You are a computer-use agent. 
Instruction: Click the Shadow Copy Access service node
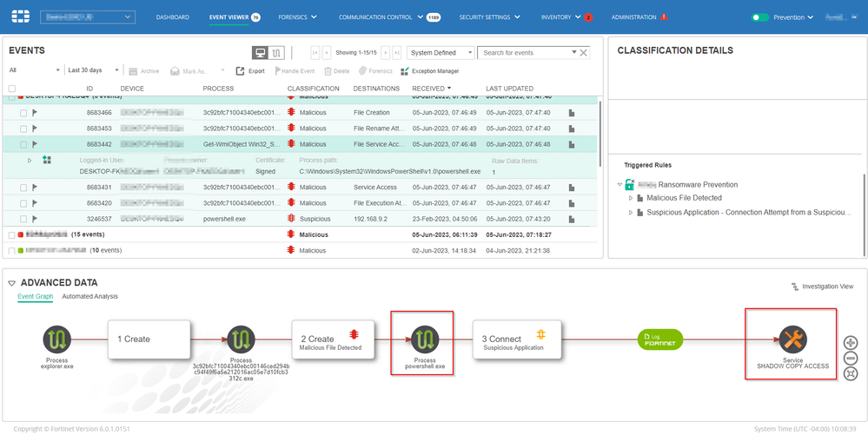[x=792, y=339]
